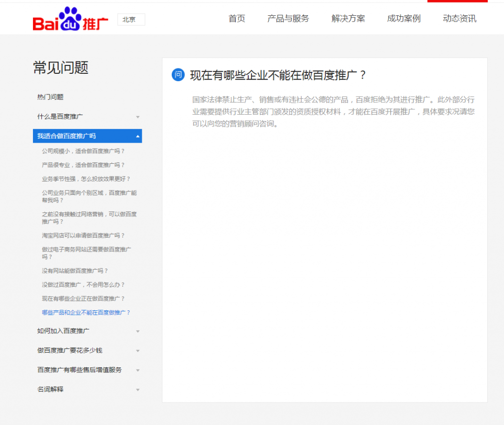Click the 如何加入百度推广 category label

(x=63, y=331)
